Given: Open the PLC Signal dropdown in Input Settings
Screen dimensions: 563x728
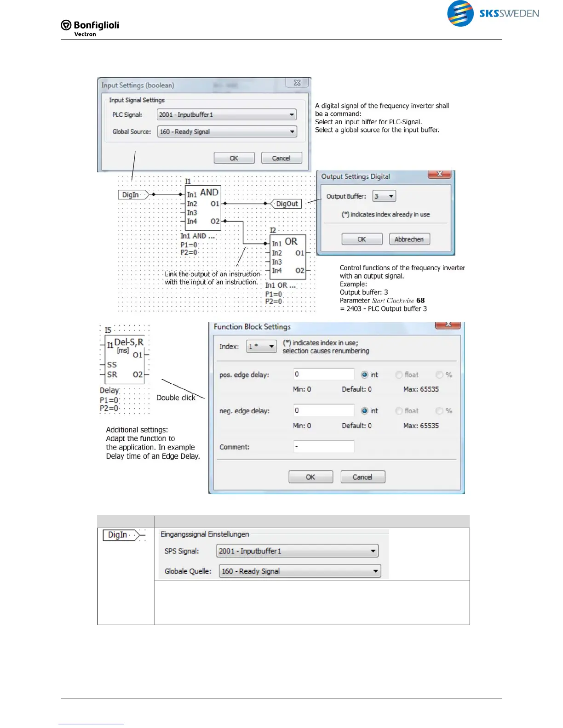Looking at the screenshot, I should (x=227, y=114).
